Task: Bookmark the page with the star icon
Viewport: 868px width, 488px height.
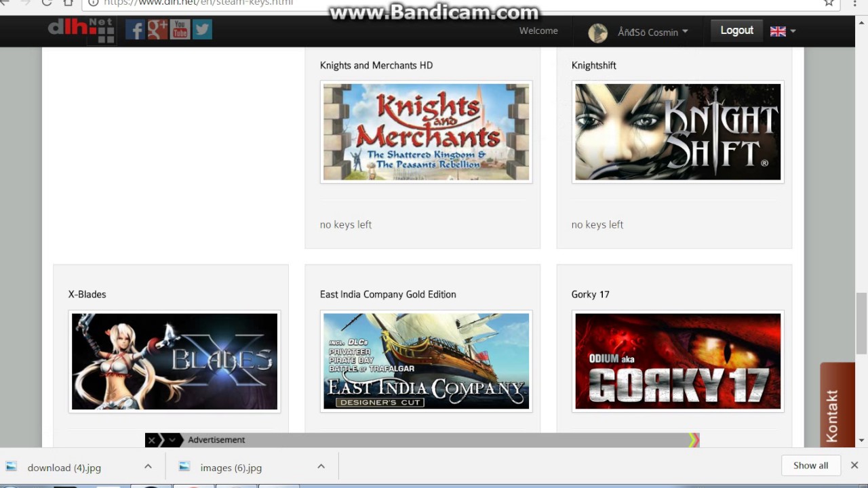Action: [829, 3]
